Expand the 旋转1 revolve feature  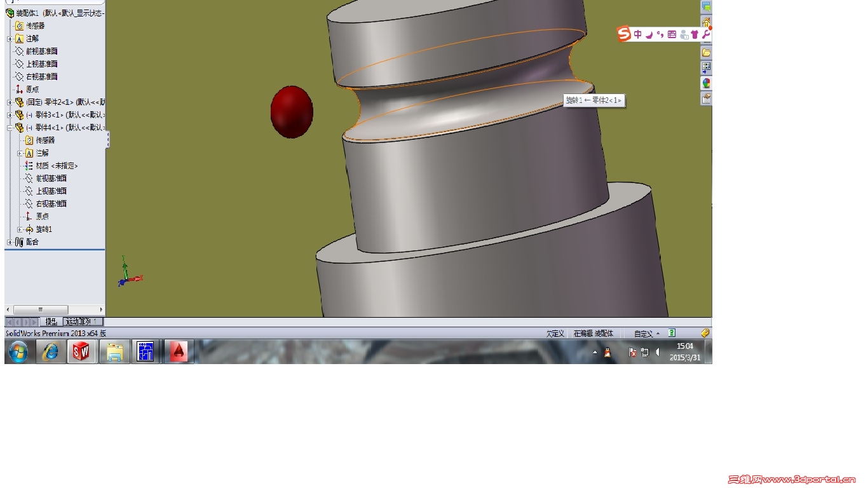[20, 229]
